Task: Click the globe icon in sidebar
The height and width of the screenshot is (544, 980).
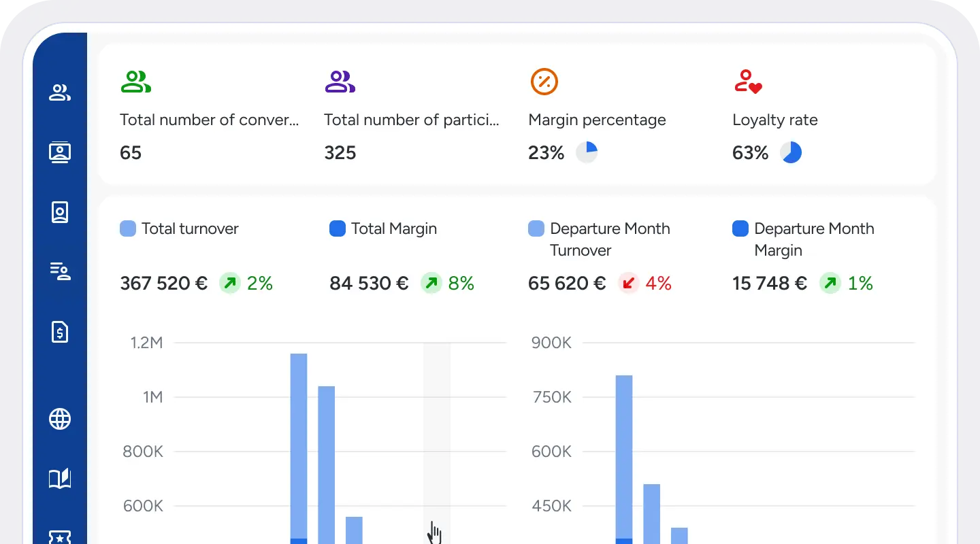Action: tap(60, 419)
